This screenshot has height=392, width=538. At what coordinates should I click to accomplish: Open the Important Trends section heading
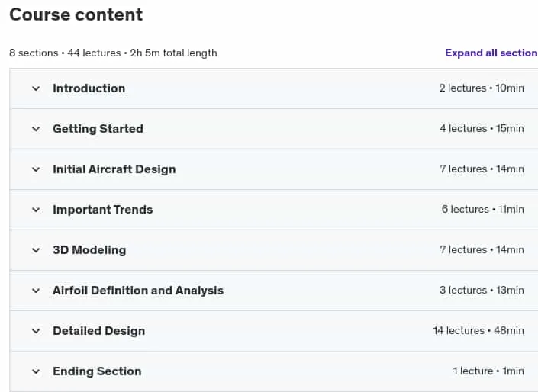click(102, 210)
